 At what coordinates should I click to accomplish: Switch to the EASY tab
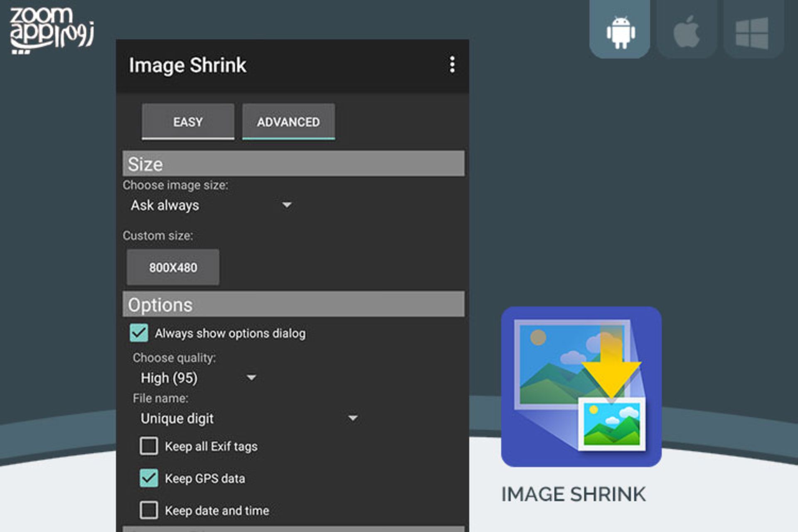[188, 122]
